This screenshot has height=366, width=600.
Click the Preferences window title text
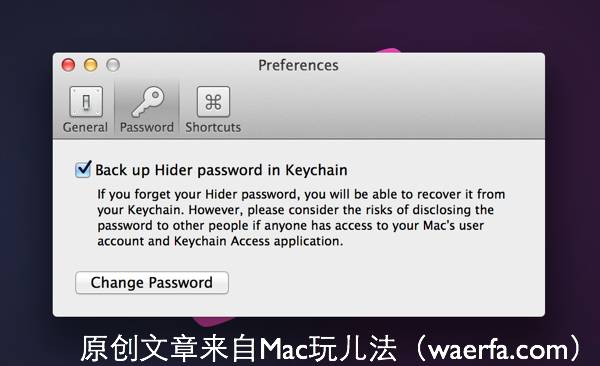pyautogui.click(x=298, y=65)
